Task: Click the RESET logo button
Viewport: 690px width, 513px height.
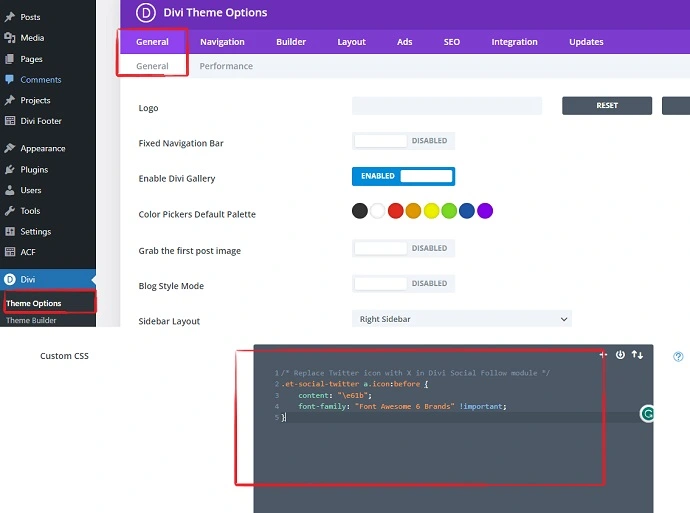Action: click(607, 106)
